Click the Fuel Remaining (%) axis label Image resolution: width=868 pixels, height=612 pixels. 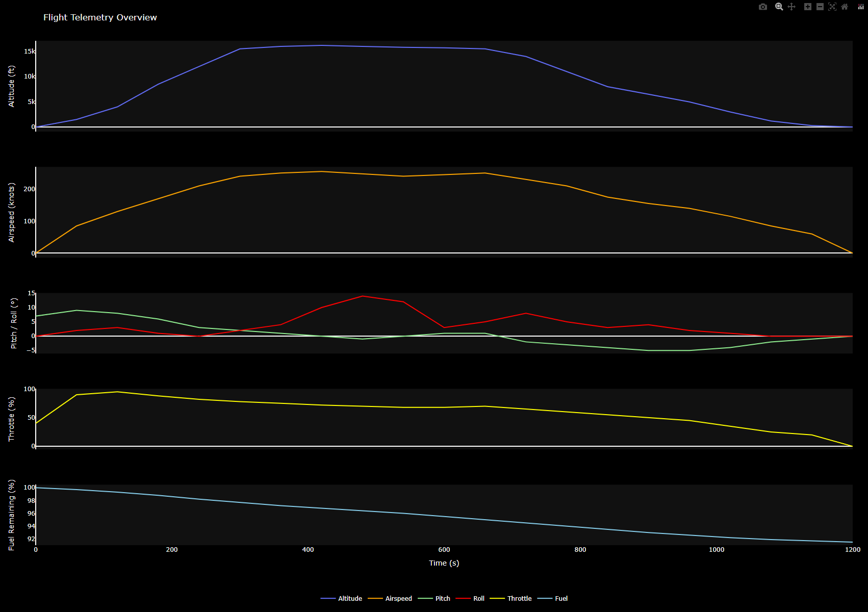click(x=11, y=513)
